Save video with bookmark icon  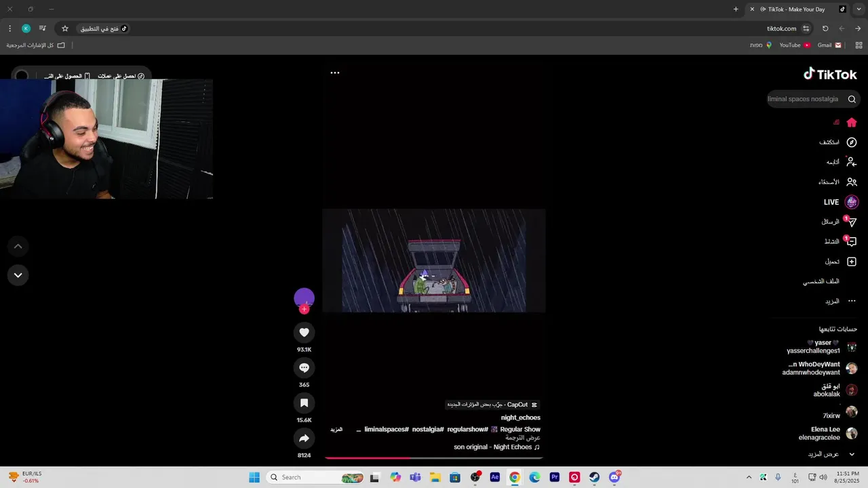point(304,403)
